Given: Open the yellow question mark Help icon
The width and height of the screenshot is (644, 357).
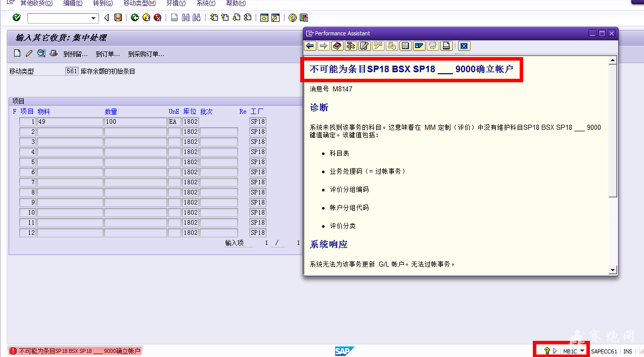Looking at the screenshot, I should [x=292, y=18].
